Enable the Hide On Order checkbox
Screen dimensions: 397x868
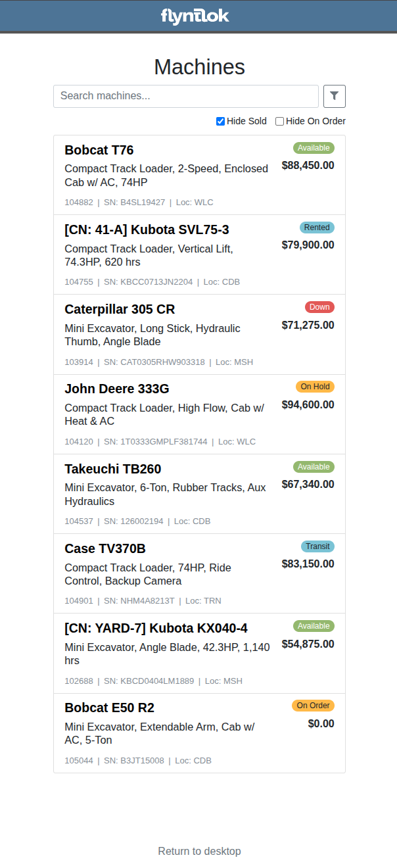click(279, 121)
